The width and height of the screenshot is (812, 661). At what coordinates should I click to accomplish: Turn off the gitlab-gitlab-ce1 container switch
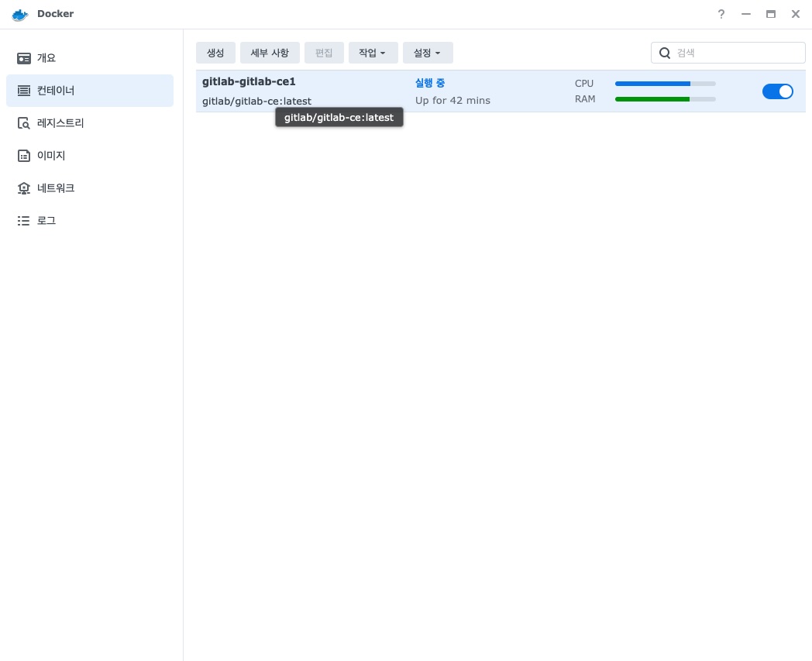point(777,91)
